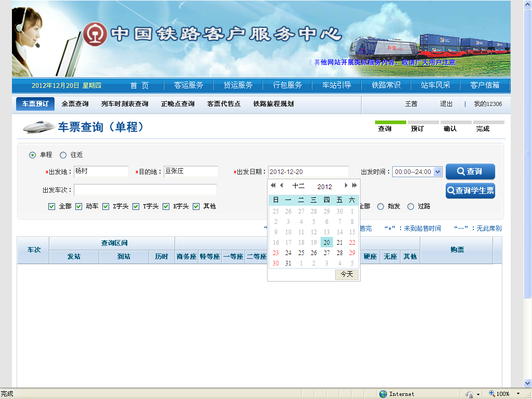Image resolution: width=532 pixels, height=399 pixels.
Task: Open the 货运服务 menu
Action: (x=238, y=85)
